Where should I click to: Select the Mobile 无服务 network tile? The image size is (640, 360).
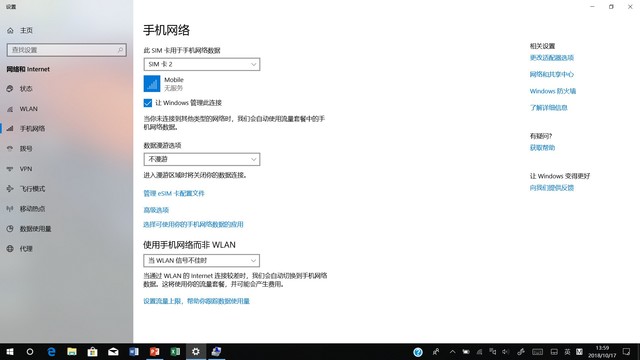pyautogui.click(x=164, y=84)
